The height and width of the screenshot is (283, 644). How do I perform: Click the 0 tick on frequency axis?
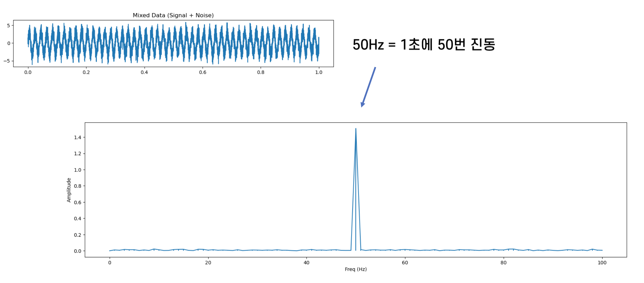coord(110,263)
